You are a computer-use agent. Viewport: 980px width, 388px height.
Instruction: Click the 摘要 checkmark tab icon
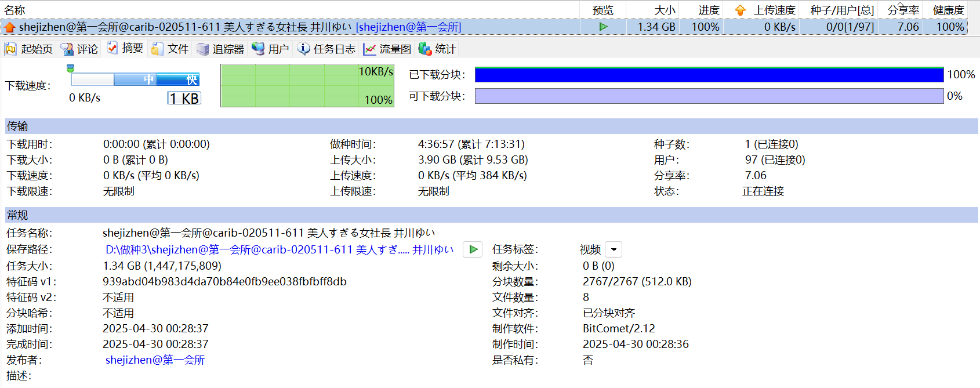112,48
